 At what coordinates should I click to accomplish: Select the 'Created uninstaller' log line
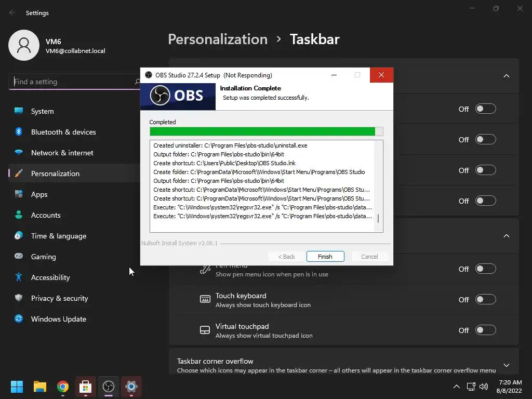(x=230, y=145)
